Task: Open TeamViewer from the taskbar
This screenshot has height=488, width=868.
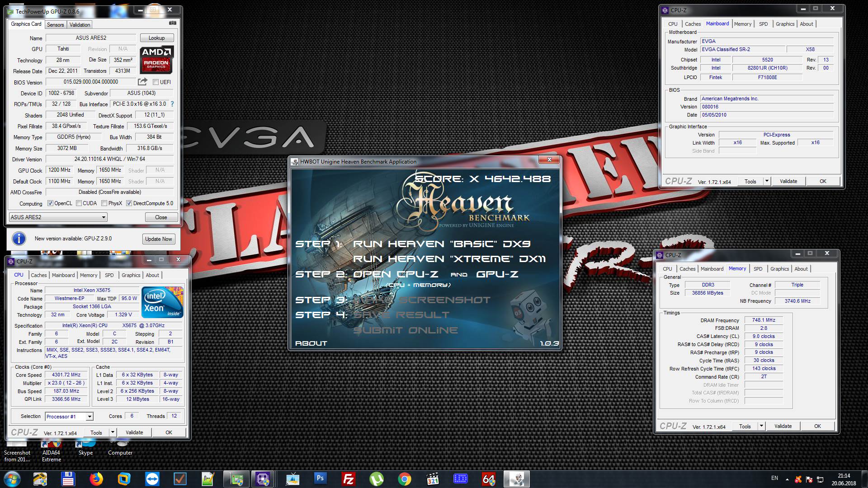Action: [x=152, y=479]
